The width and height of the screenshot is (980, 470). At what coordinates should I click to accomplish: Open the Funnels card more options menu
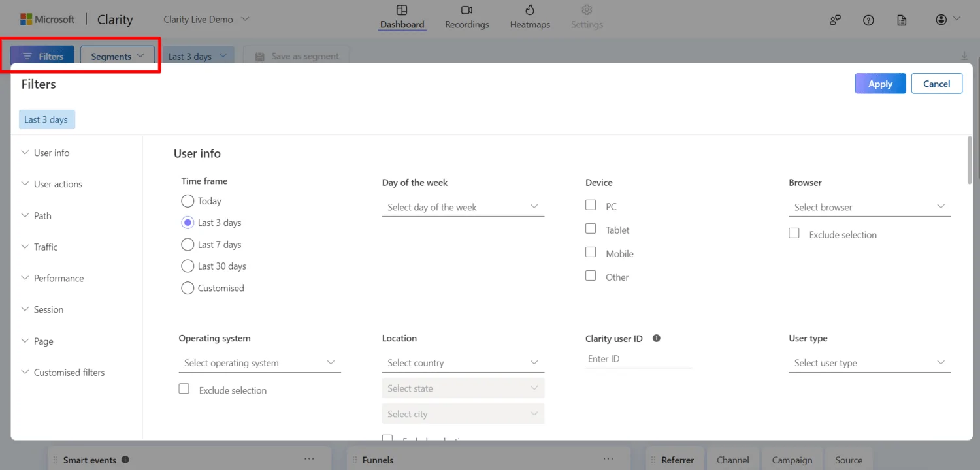coord(608,460)
